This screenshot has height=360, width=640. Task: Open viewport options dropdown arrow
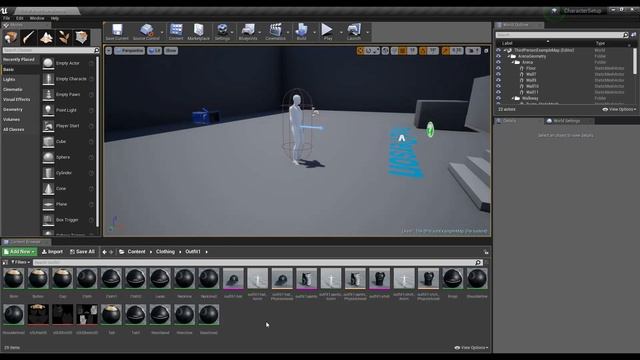click(109, 51)
